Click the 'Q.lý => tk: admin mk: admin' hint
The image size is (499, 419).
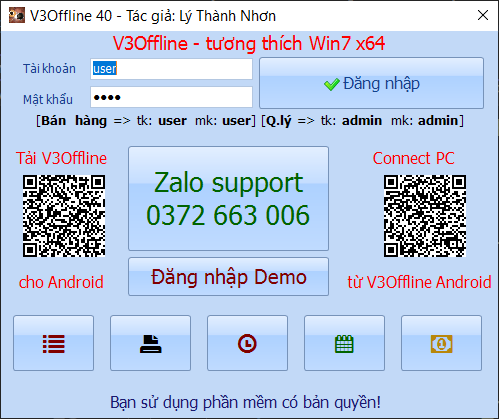362,121
